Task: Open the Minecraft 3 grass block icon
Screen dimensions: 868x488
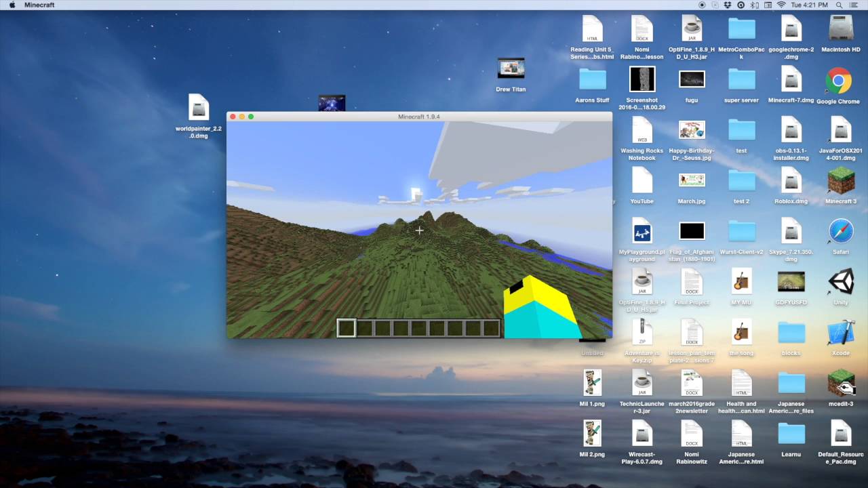Action: pyautogui.click(x=841, y=181)
